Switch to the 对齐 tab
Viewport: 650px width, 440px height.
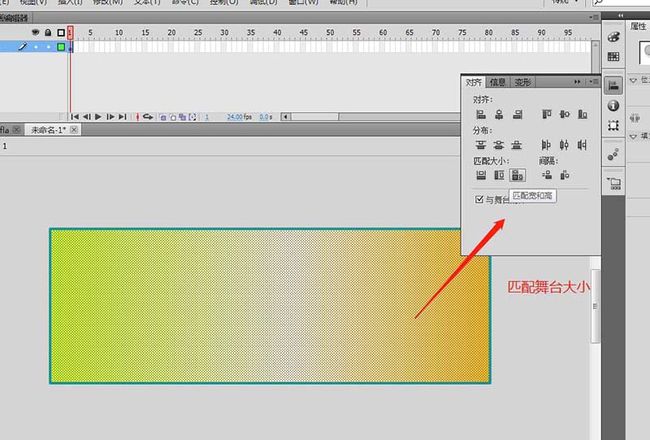(x=473, y=82)
